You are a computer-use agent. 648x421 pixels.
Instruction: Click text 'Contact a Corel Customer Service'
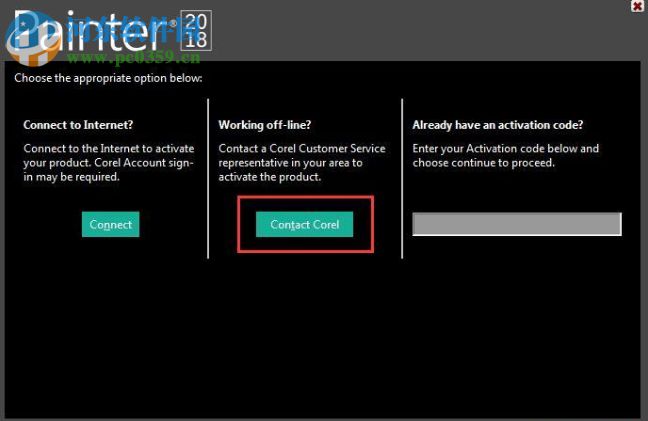[x=302, y=148]
